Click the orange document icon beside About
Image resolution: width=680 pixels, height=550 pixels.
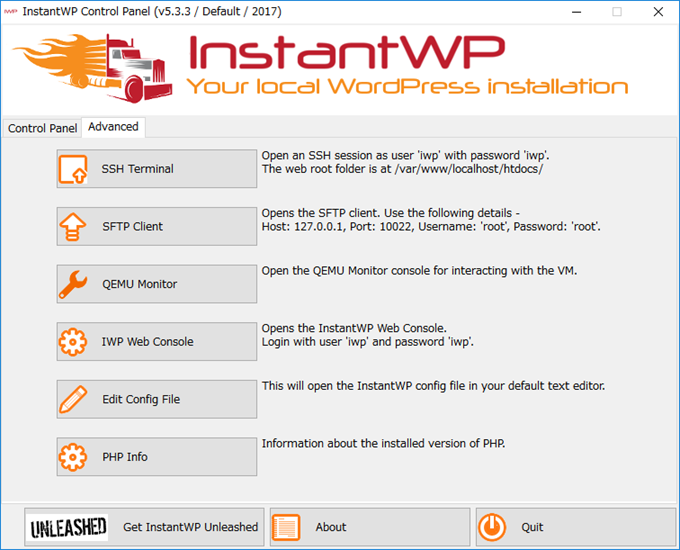pyautogui.click(x=286, y=527)
